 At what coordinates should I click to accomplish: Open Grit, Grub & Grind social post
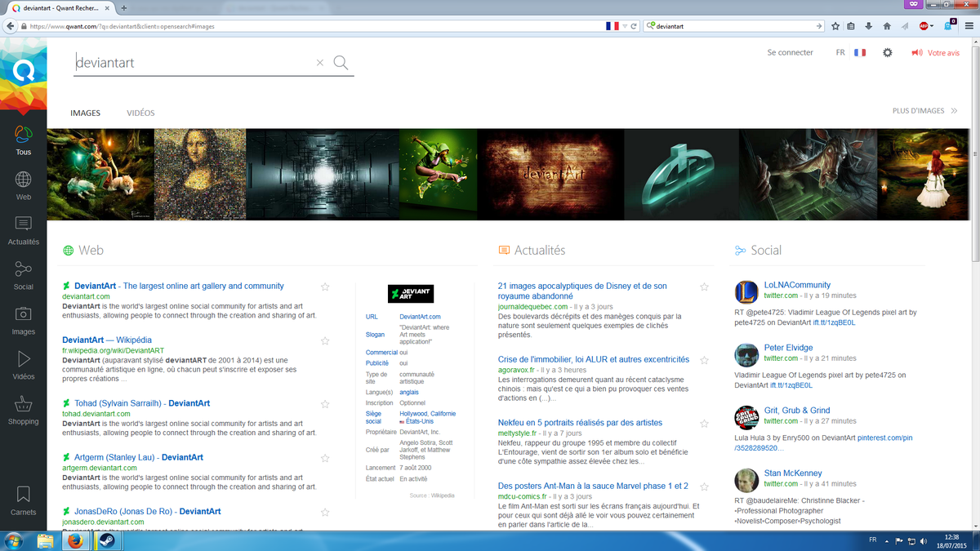[796, 411]
